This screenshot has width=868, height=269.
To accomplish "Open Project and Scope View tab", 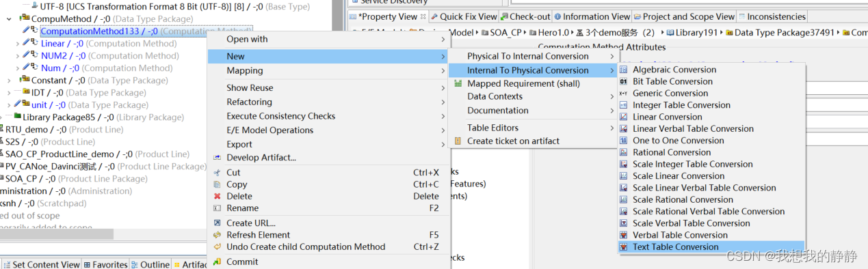I will 685,16.
